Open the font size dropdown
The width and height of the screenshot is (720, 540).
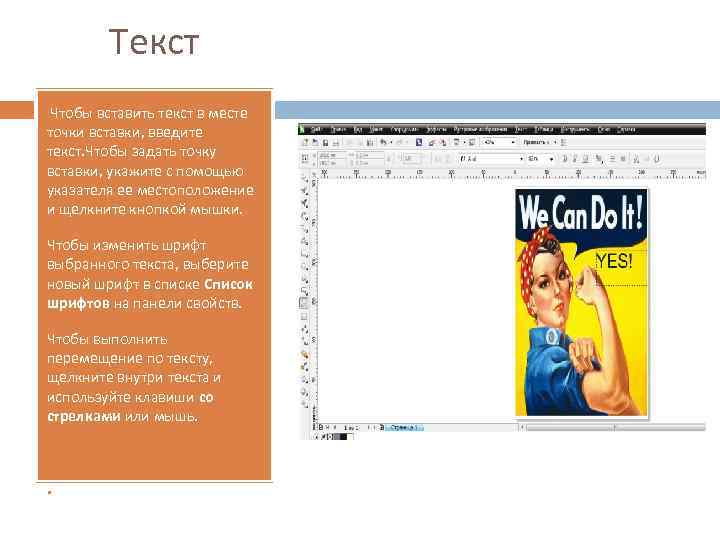click(x=551, y=159)
